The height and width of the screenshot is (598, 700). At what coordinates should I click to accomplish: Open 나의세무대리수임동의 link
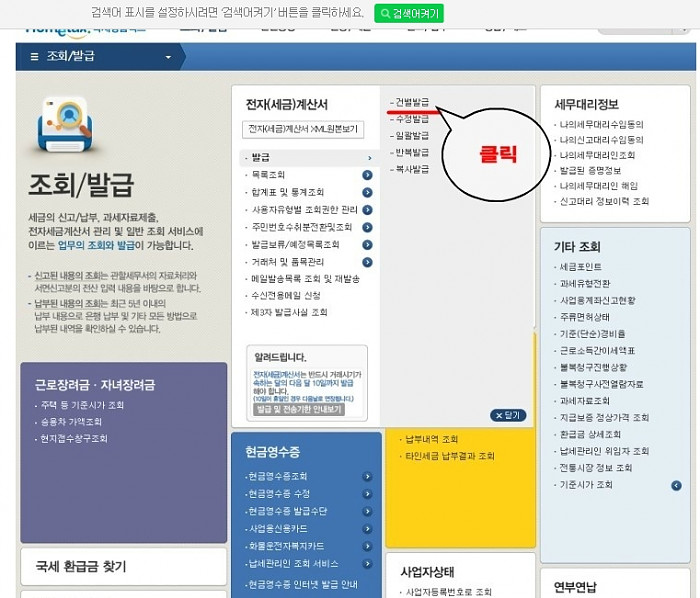(x=601, y=125)
